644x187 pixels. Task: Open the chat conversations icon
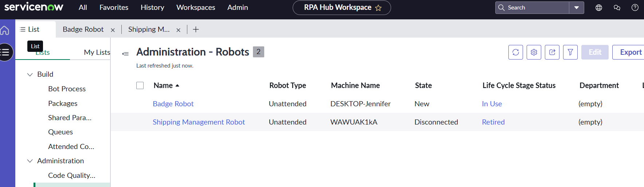[617, 8]
